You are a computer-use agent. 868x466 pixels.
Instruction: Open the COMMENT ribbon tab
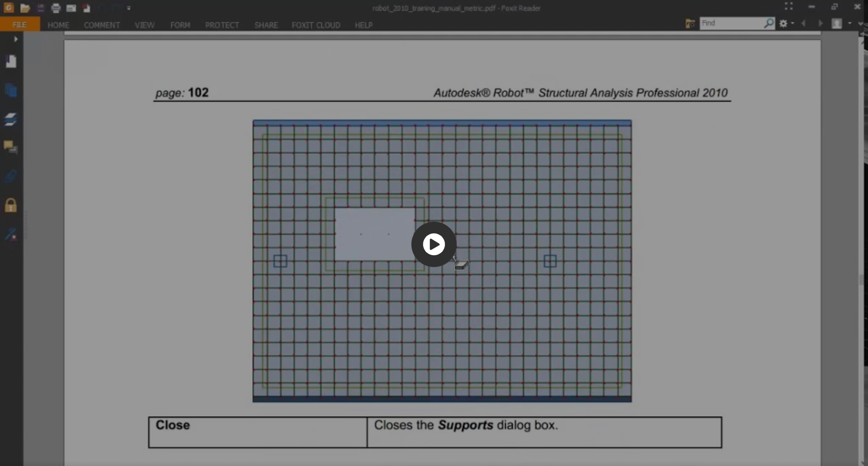click(x=102, y=25)
